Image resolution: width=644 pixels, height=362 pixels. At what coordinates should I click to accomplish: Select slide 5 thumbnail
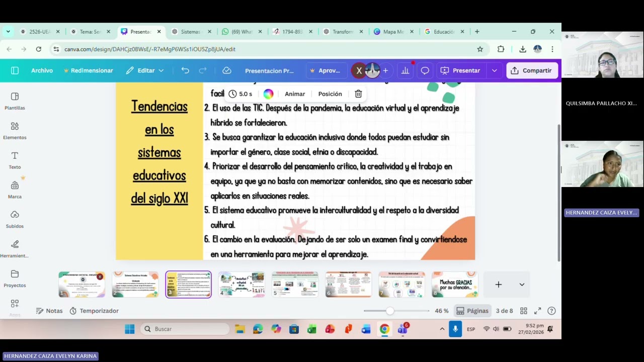pyautogui.click(x=295, y=285)
